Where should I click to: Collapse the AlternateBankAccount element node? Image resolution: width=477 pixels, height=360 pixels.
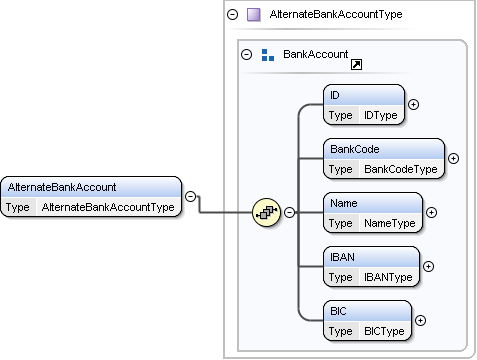[x=190, y=196]
